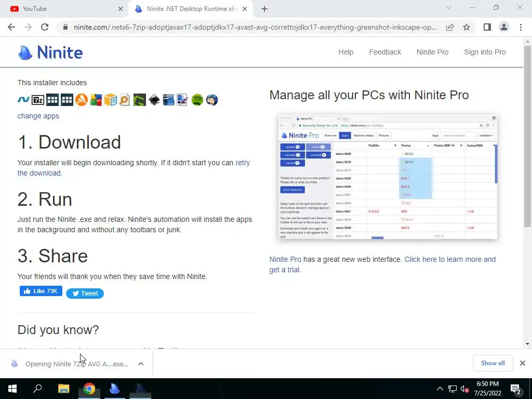Click Sign into Pro

point(485,52)
